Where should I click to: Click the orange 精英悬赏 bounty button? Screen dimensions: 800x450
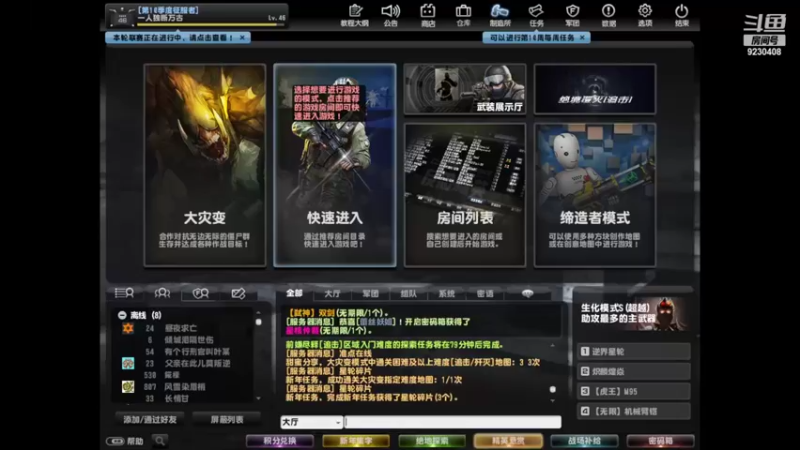point(508,441)
